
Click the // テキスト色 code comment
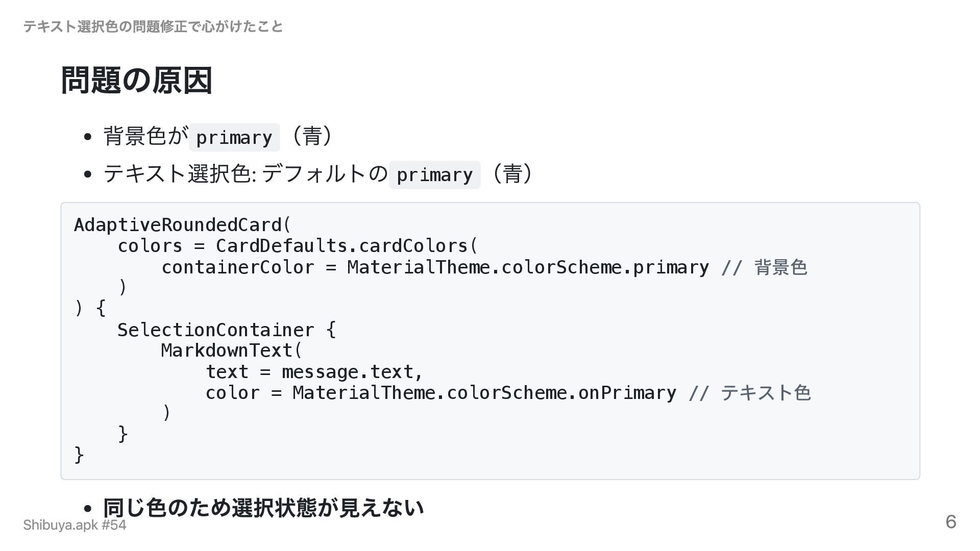tap(749, 393)
